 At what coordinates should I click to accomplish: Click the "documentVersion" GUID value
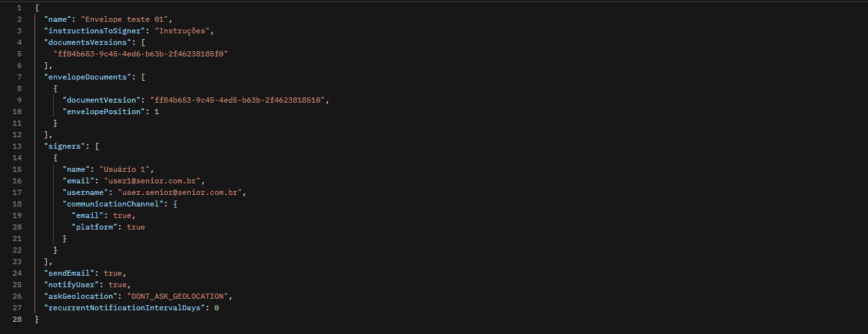pyautogui.click(x=239, y=100)
